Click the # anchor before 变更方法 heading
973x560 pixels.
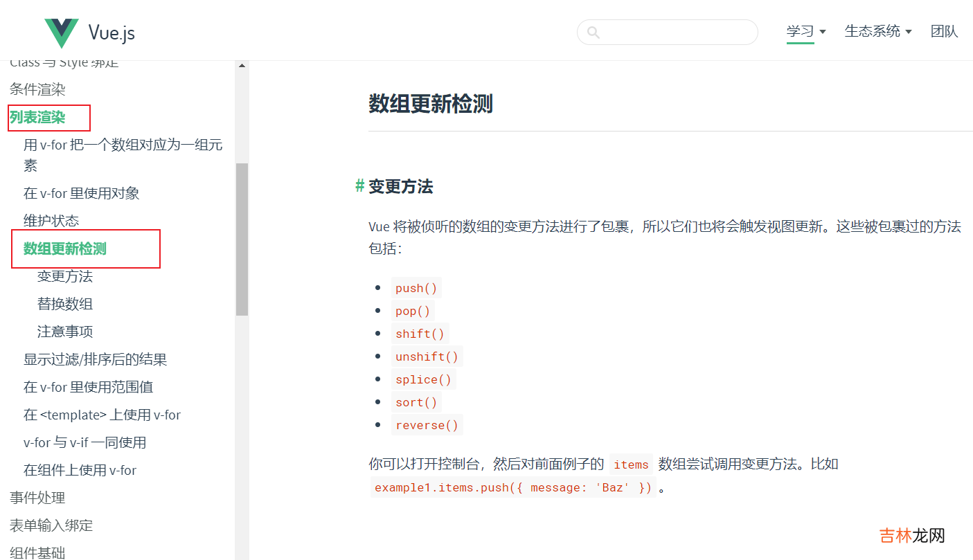tap(359, 186)
